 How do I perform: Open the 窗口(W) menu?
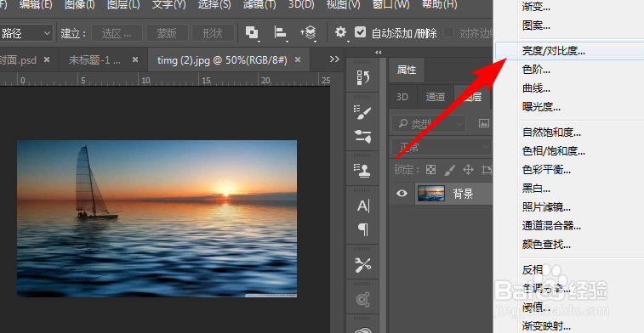coord(390,5)
